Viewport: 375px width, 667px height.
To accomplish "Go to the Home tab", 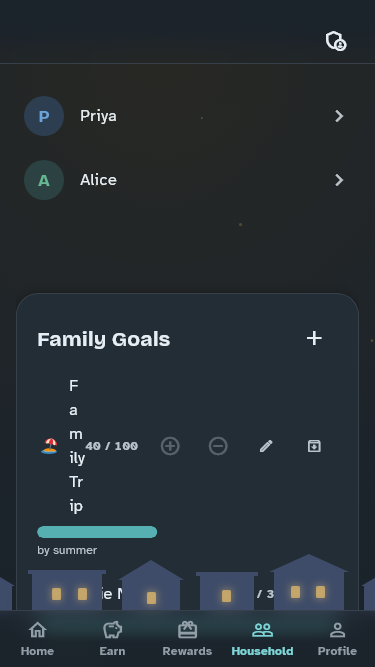I will [37, 638].
